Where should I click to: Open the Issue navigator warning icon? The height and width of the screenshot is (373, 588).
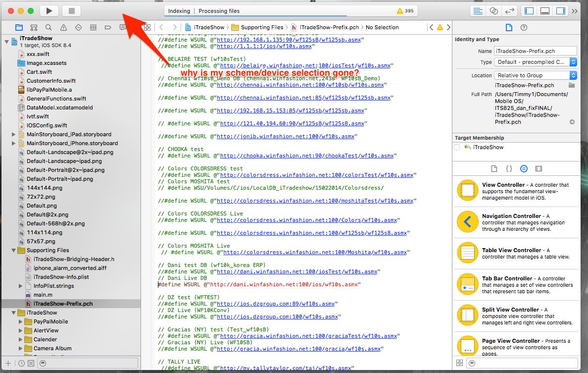pos(63,27)
